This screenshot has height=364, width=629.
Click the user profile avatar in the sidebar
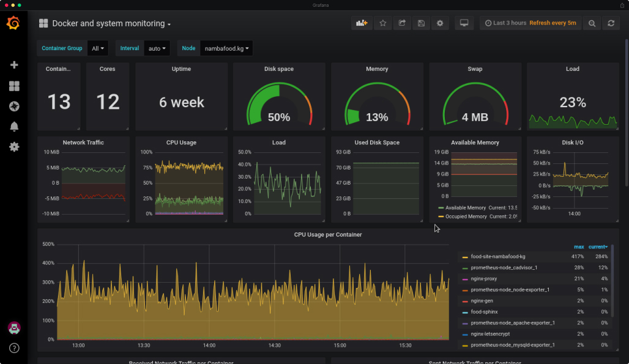(x=13, y=328)
